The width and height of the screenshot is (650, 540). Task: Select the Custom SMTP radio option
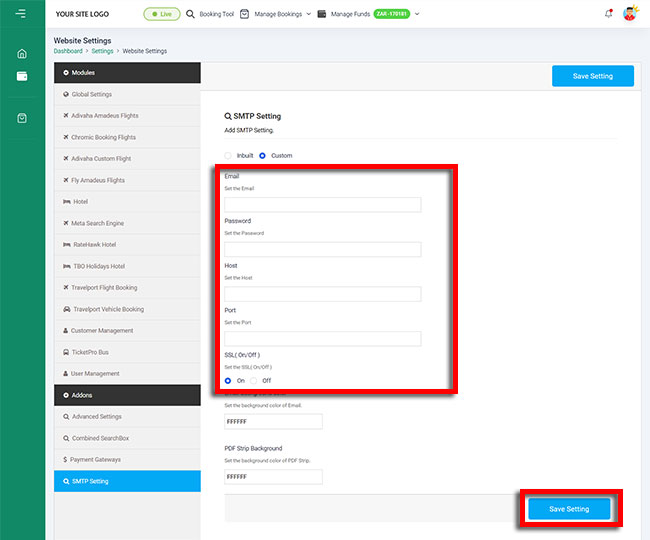point(262,155)
